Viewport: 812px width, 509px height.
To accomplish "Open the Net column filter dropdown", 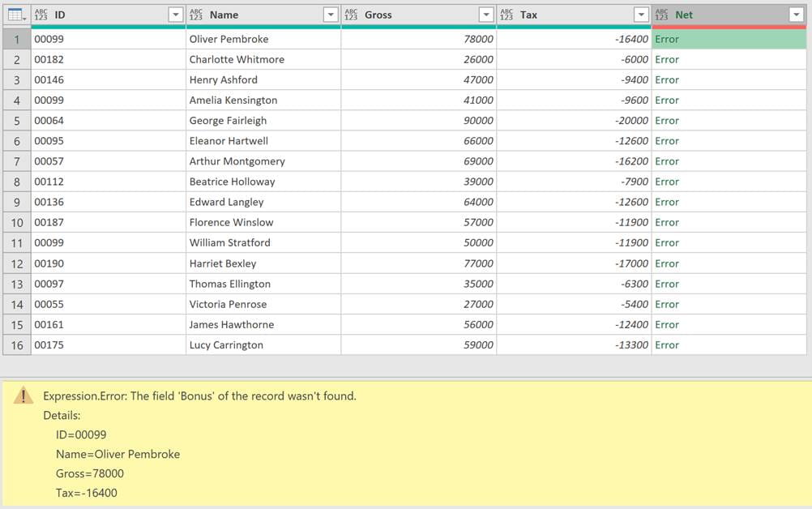I will (797, 15).
